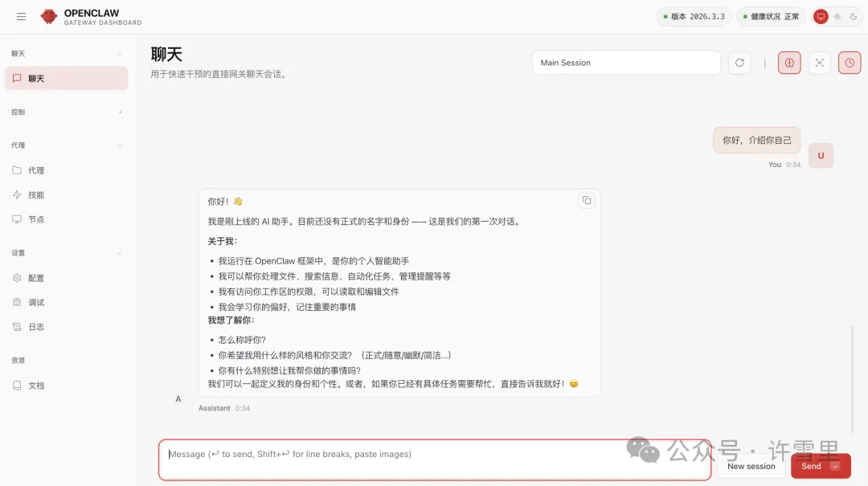Open the Main Session selector
Image resolution: width=868 pixels, height=486 pixels.
point(626,63)
